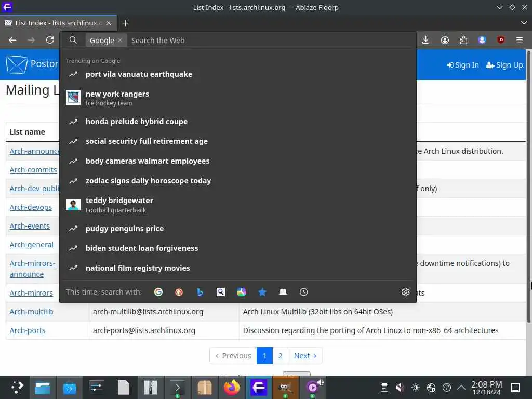Screen dimensions: 532x399
Task: Choose new york rangers suggestion
Action: (237, 98)
